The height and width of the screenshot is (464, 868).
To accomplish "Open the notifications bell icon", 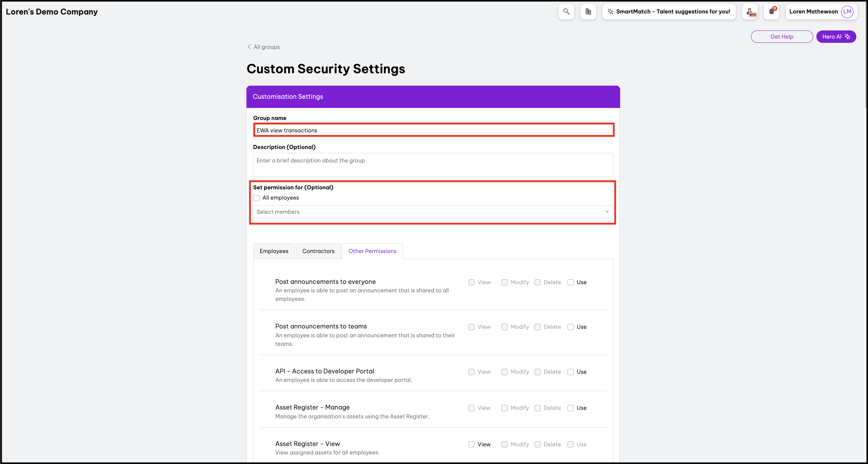I will 771,11.
